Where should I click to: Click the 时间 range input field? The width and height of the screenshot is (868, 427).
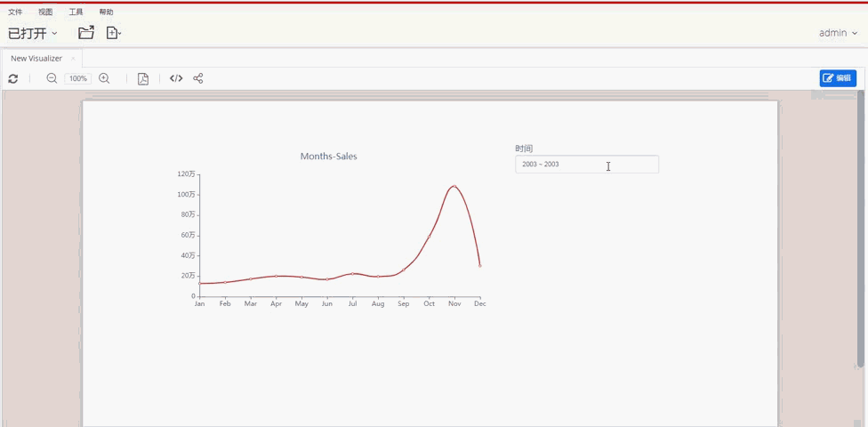click(586, 165)
